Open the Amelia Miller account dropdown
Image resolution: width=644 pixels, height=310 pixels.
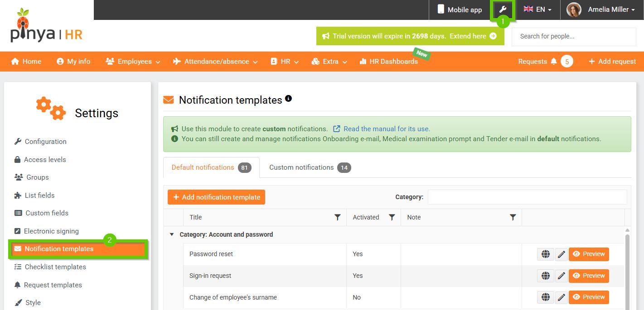tap(610, 10)
